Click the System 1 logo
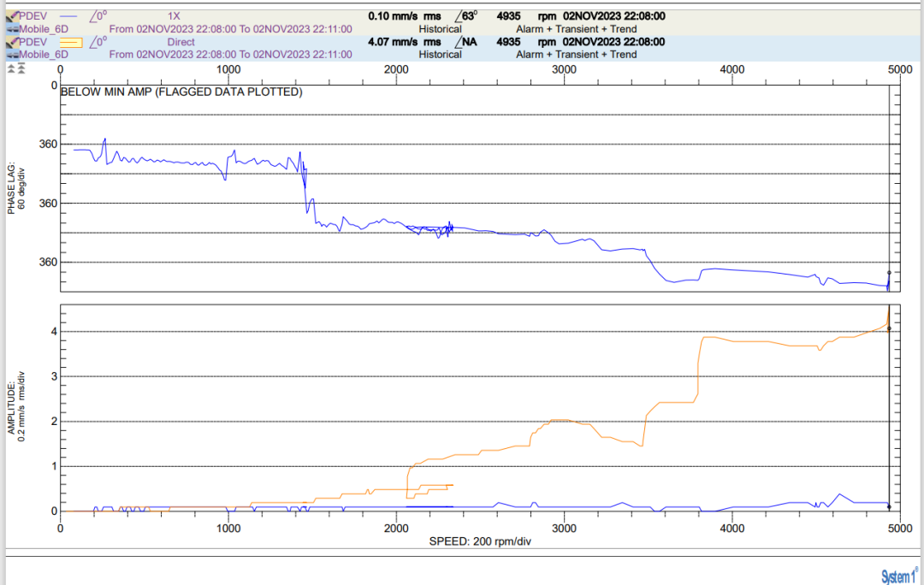This screenshot has height=585, width=924. pyautogui.click(x=899, y=576)
